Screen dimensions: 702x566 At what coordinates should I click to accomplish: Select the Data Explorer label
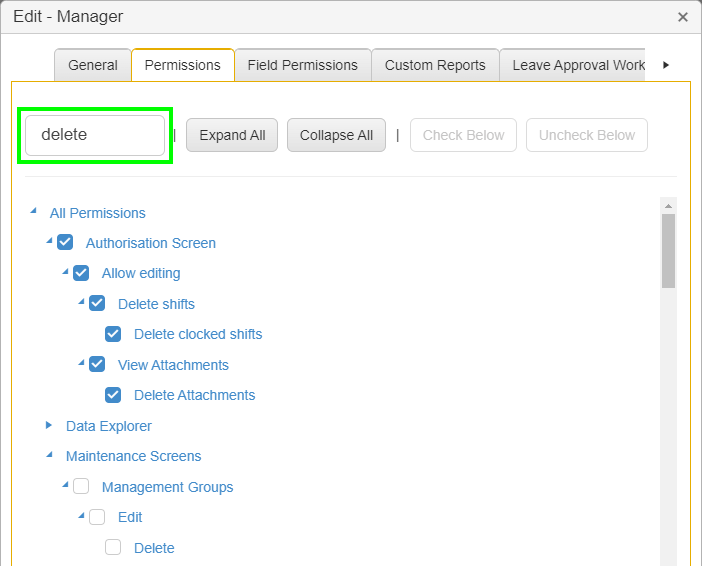point(109,426)
